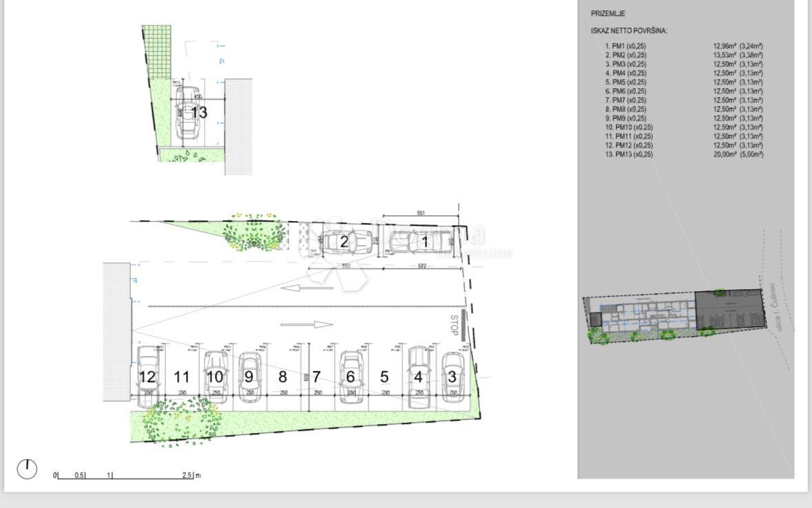Click the ISKAZ NETTO POVRŠINA label
The image size is (812, 508).
[x=628, y=31]
